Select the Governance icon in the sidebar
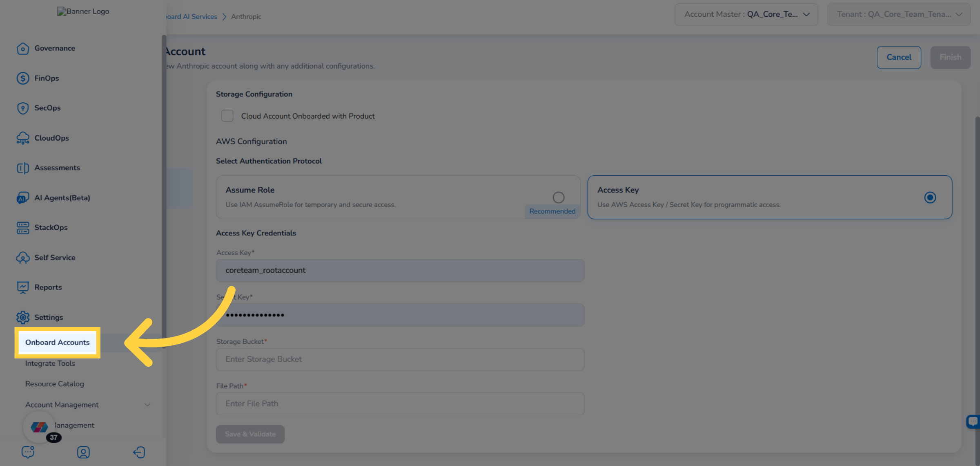 pos(23,48)
